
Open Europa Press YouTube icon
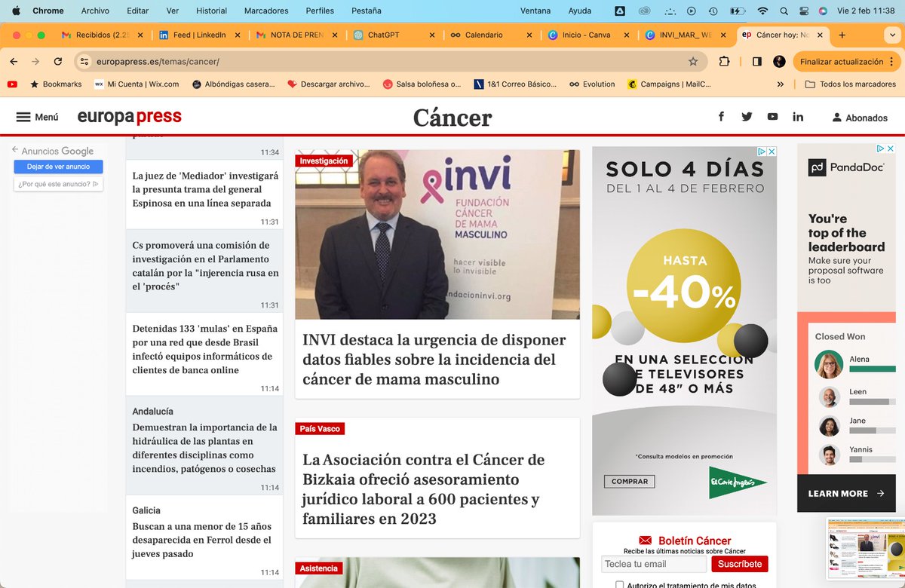coord(772,116)
